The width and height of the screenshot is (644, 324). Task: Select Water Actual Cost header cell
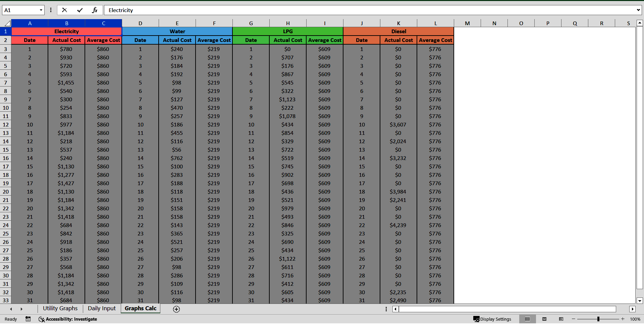177,40
